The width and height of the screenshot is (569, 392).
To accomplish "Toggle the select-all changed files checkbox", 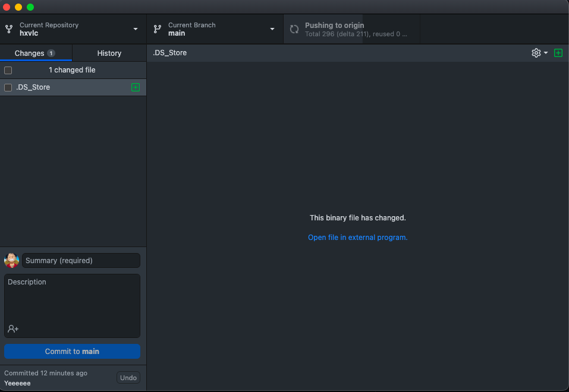I will 8,70.
